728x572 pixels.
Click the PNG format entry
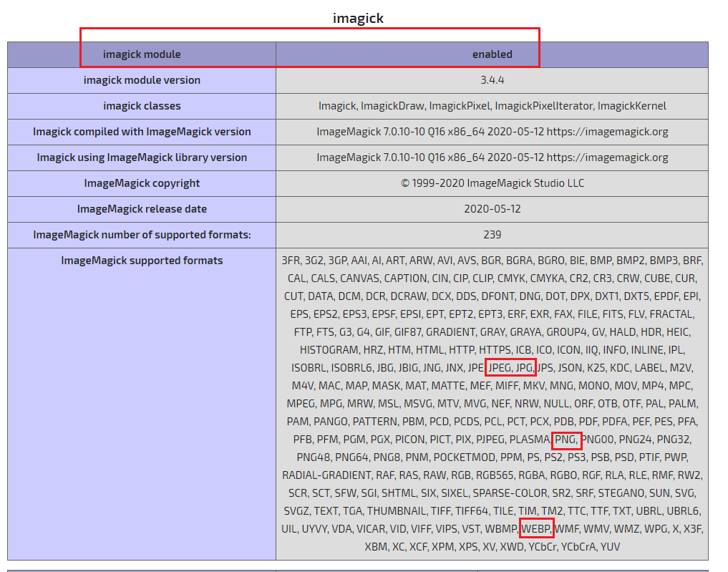click(x=565, y=440)
